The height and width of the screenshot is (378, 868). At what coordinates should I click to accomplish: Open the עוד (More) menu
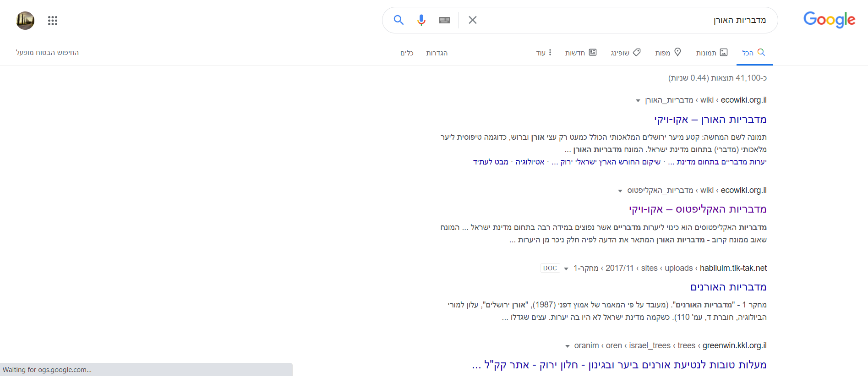(x=544, y=53)
